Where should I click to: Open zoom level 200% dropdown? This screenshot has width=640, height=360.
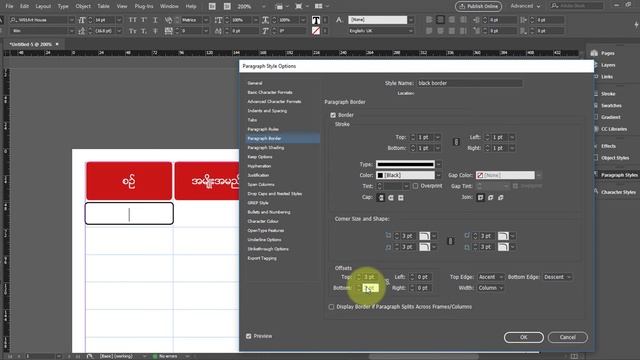point(264,7)
